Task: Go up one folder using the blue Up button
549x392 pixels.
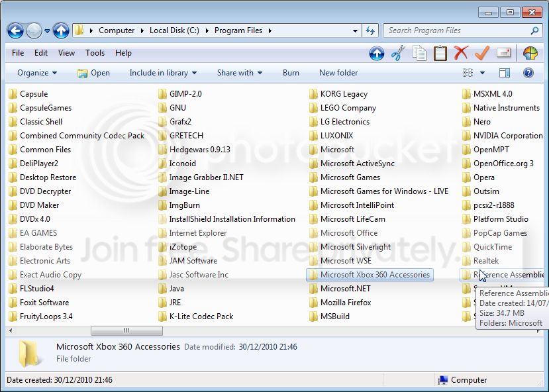Action: click(x=61, y=31)
